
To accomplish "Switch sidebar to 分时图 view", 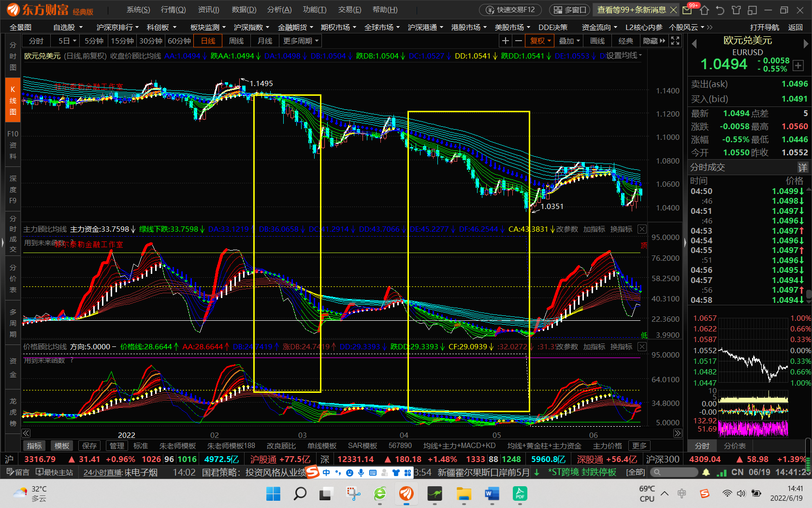I will pyautogui.click(x=13, y=56).
